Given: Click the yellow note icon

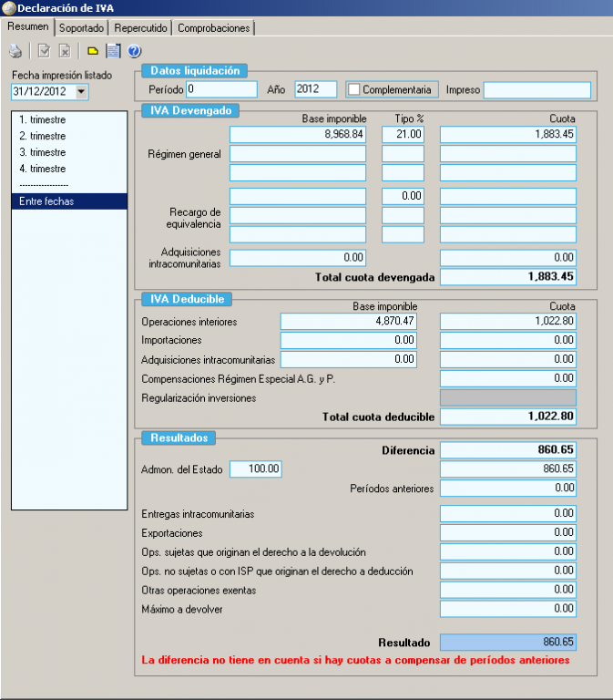Looking at the screenshot, I should coord(93,51).
